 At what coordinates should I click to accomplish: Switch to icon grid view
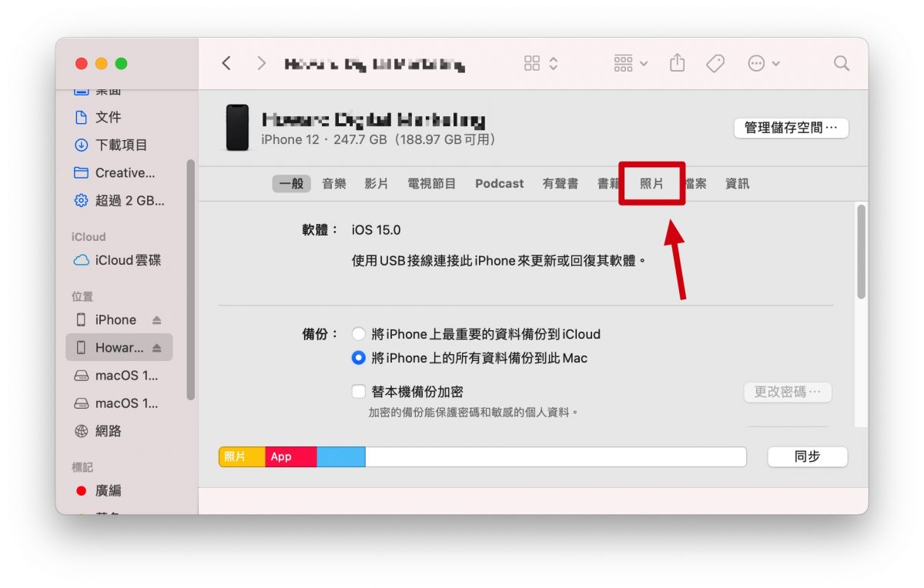tap(532, 63)
